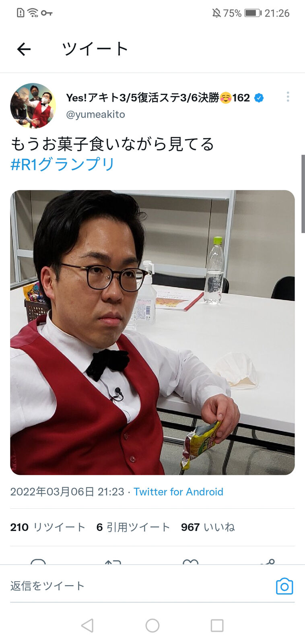
Task: View the 967 いいね list
Action: coord(208,527)
